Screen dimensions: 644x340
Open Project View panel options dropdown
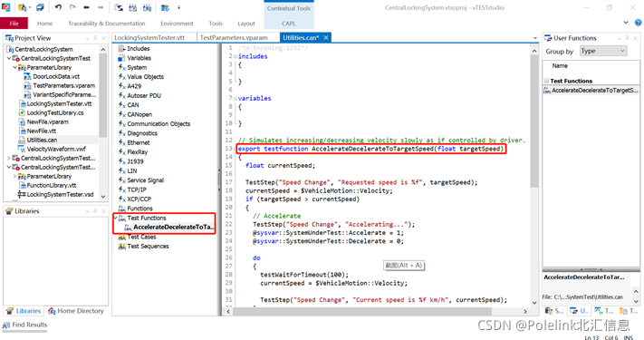click(x=87, y=38)
